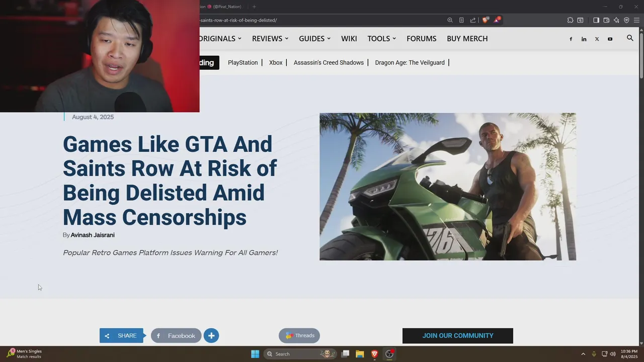Open Brave Rewards triangle icon

tap(497, 20)
